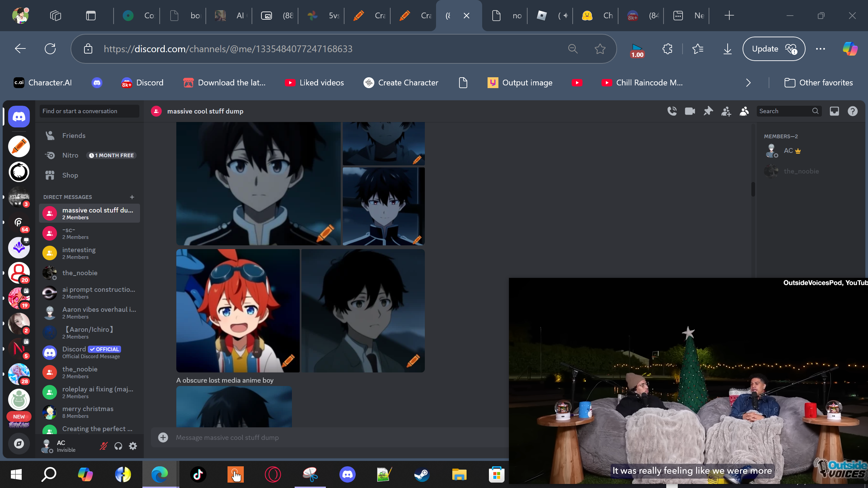
Task: Expand the hidden favorites bar overflow
Action: [748, 83]
